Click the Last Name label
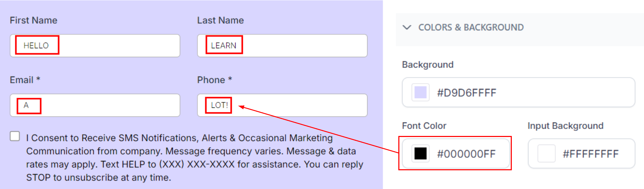Image resolution: width=644 pixels, height=189 pixels. tap(220, 20)
